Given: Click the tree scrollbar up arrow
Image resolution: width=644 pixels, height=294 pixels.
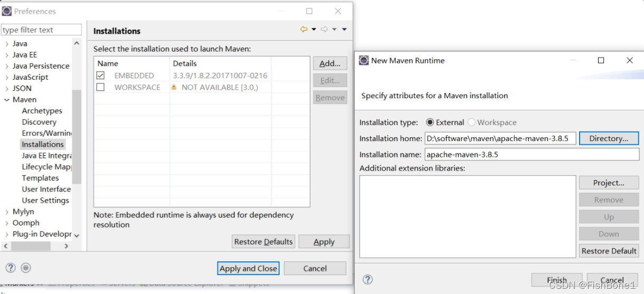Looking at the screenshot, I should [77, 43].
